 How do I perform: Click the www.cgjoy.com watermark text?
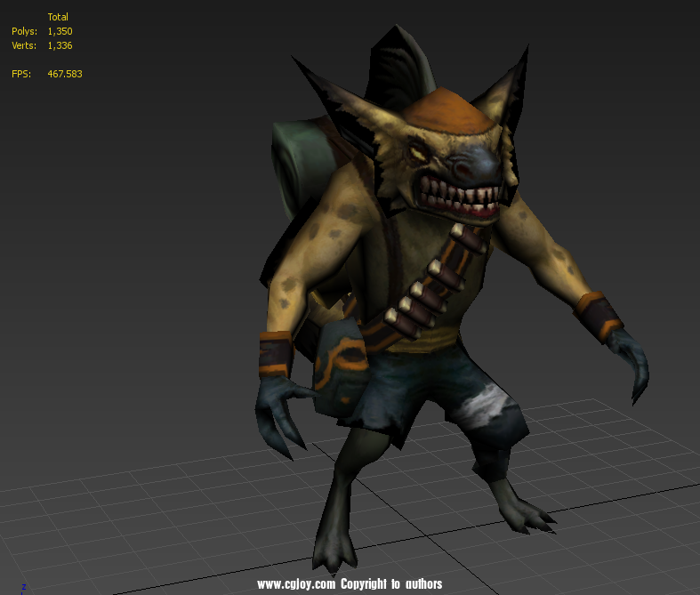[296, 584]
